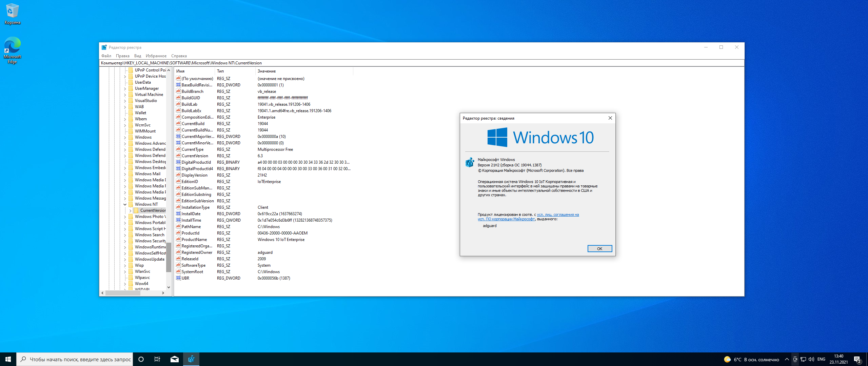Screen dimensions: 868x366
Task: Click the ProductName string value icon
Action: [178, 239]
